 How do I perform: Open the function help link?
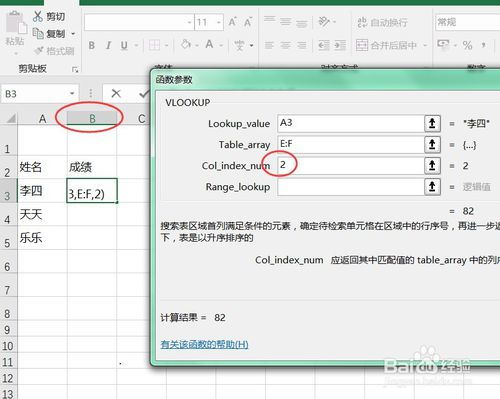point(204,344)
